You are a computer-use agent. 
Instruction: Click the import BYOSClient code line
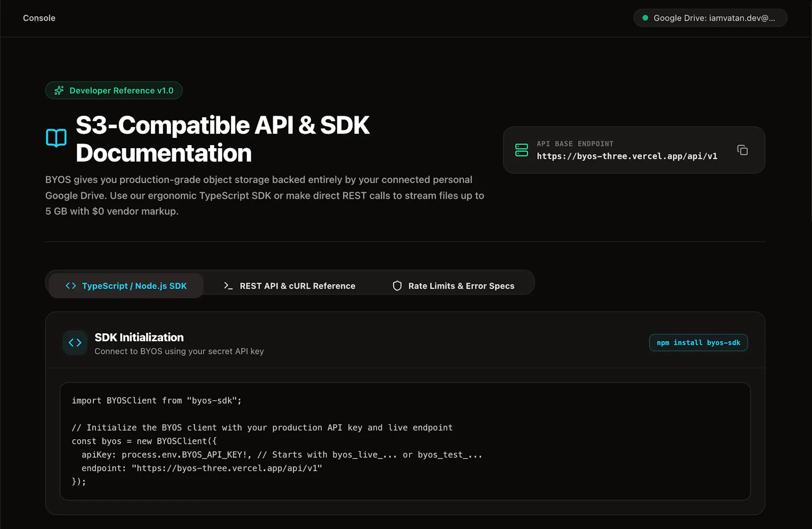pyautogui.click(x=157, y=401)
